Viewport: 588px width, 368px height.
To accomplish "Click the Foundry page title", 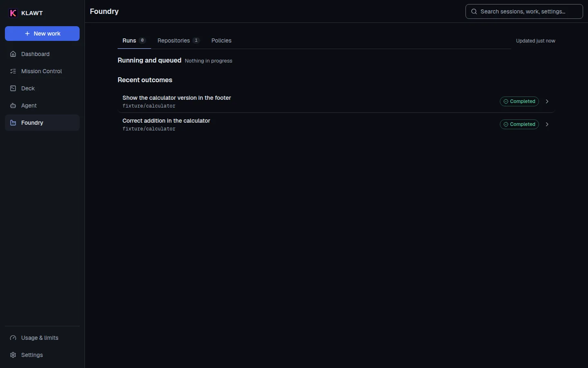I will pyautogui.click(x=104, y=11).
